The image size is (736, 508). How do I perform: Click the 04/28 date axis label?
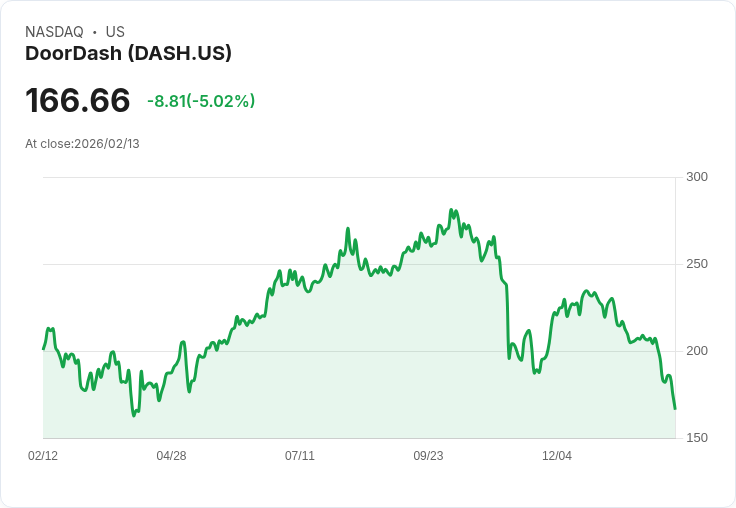pos(171,455)
